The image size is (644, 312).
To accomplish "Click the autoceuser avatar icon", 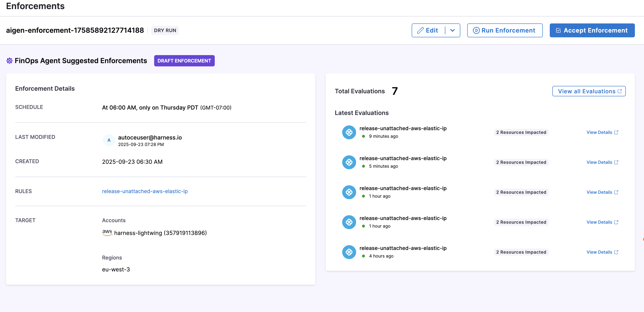I will pos(109,140).
